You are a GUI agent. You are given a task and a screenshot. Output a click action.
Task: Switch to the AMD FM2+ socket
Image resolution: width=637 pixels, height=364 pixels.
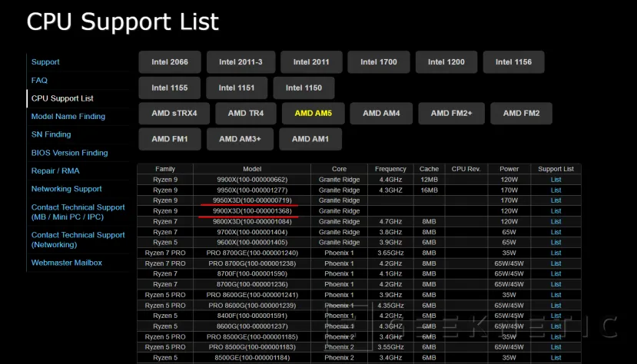click(451, 113)
